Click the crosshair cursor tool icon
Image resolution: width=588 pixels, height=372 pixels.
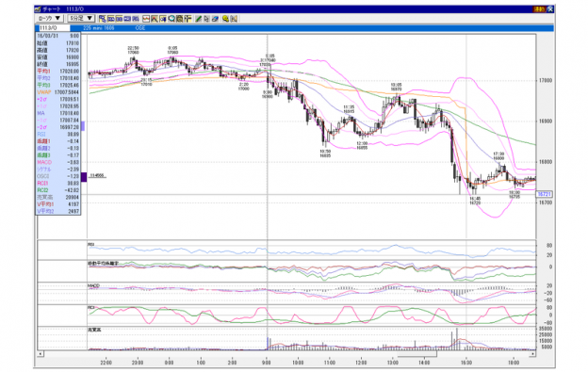[188, 19]
